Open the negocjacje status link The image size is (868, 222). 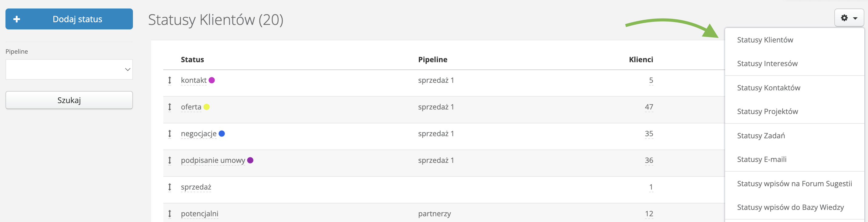click(x=198, y=134)
